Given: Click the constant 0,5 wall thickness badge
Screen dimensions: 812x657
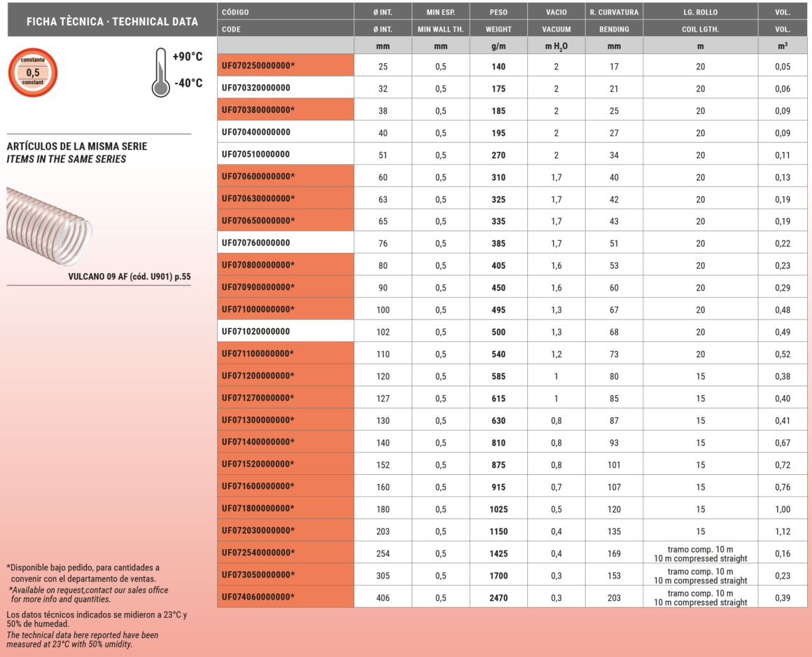Looking at the screenshot, I should click(x=33, y=71).
